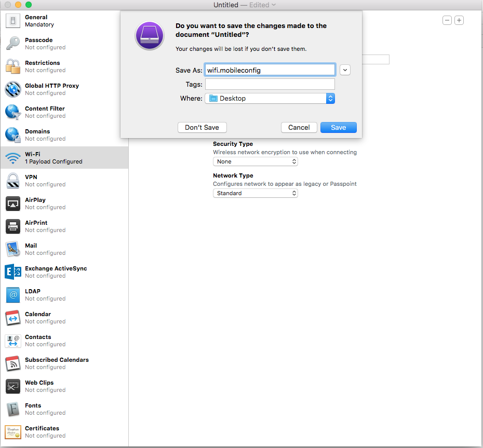Select the 'Contacts' sidebar label
This screenshot has width=483, height=448.
[x=38, y=337]
